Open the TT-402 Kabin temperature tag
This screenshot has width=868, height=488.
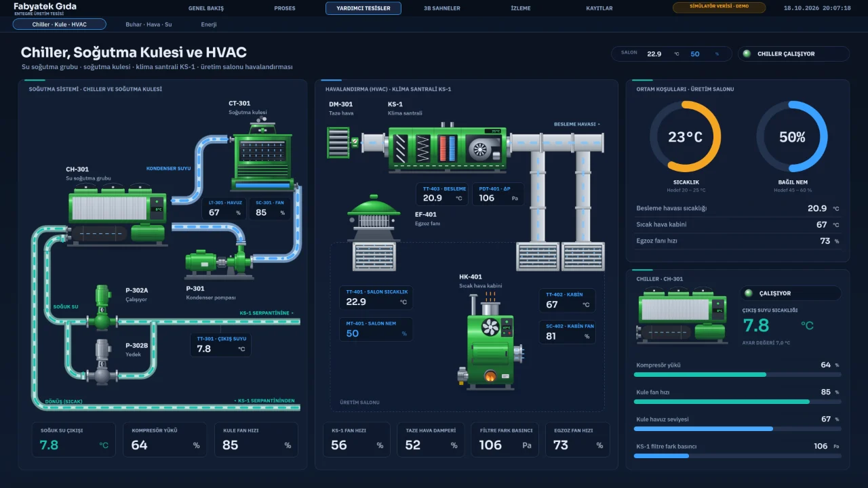[568, 301]
